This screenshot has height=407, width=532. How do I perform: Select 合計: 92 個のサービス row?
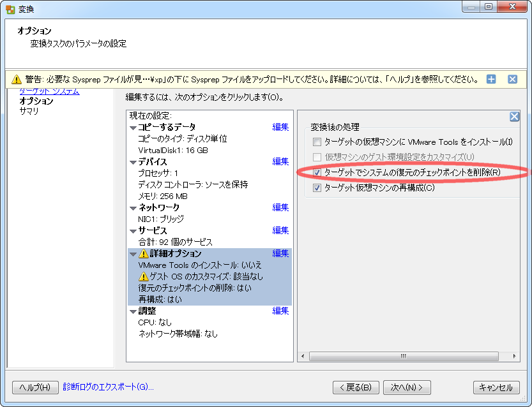175,242
